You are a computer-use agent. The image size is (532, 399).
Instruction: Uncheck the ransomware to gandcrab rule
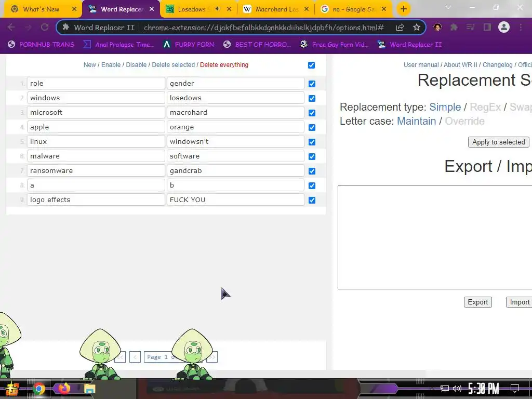(x=312, y=171)
